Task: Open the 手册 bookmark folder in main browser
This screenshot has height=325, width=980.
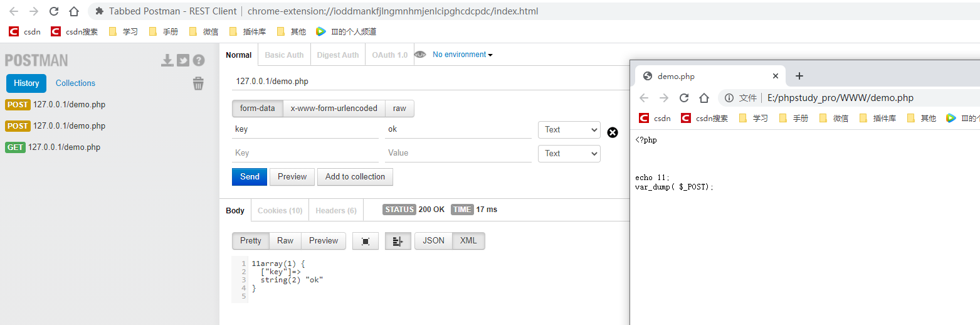Action: pyautogui.click(x=163, y=31)
